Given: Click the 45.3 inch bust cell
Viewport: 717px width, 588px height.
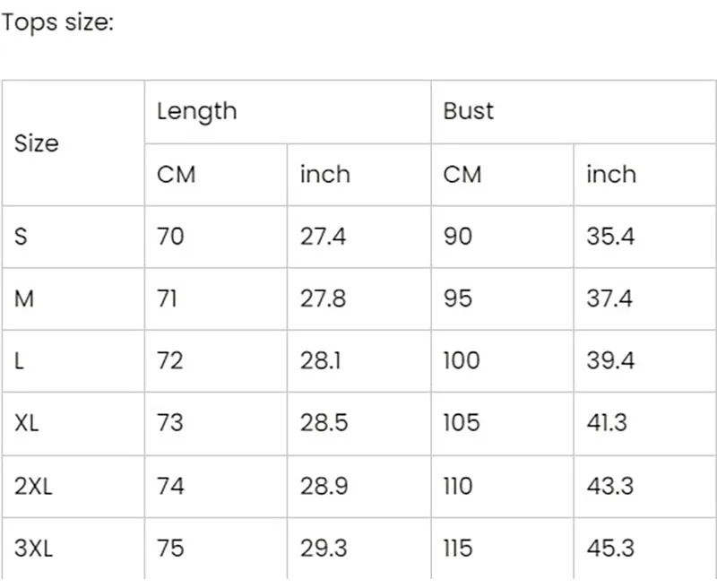Looking at the screenshot, I should (644, 549).
